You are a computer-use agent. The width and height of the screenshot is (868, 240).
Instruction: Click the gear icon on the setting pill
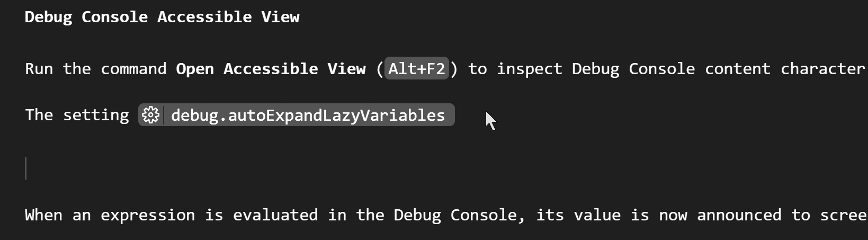coord(151,115)
